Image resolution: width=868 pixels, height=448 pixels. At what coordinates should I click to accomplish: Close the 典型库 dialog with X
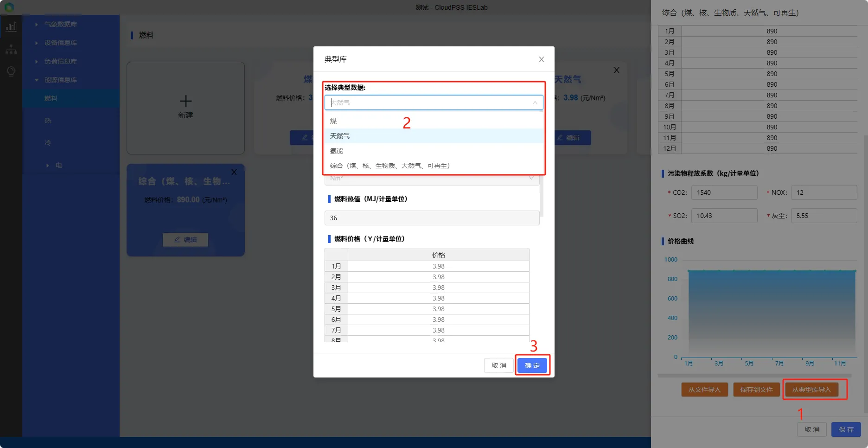541,59
